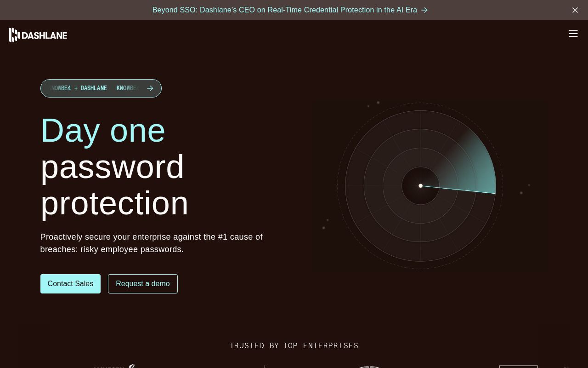Click the Request a demo button

[143, 284]
